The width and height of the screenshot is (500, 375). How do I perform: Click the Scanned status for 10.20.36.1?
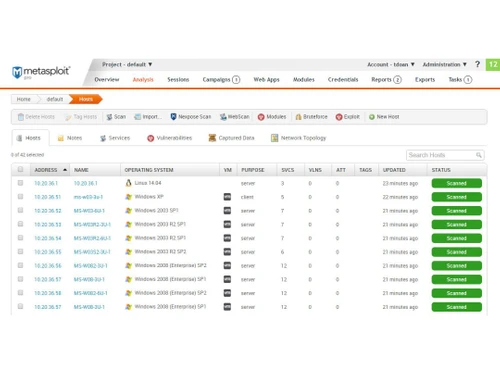457,183
